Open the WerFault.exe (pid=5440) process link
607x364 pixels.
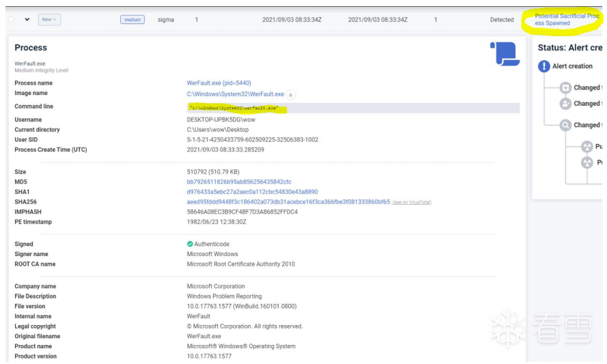[x=218, y=83]
